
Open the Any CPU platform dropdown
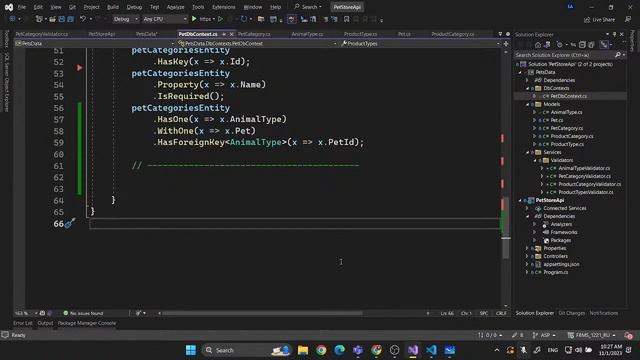(165, 19)
